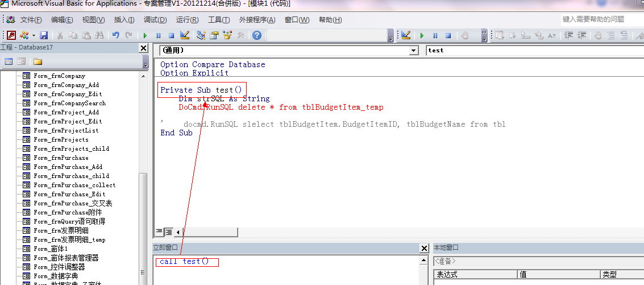Click Break on the Debug toolbar
The height and width of the screenshot is (285, 644).
(435, 35)
